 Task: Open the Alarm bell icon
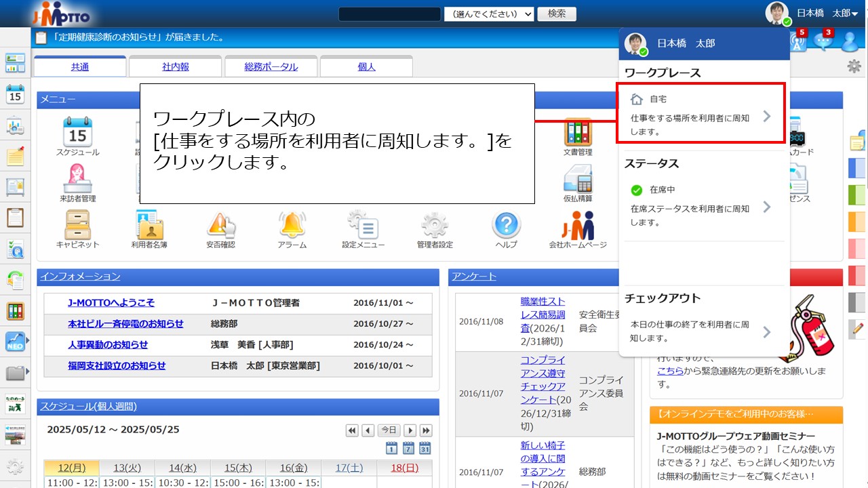[292, 228]
